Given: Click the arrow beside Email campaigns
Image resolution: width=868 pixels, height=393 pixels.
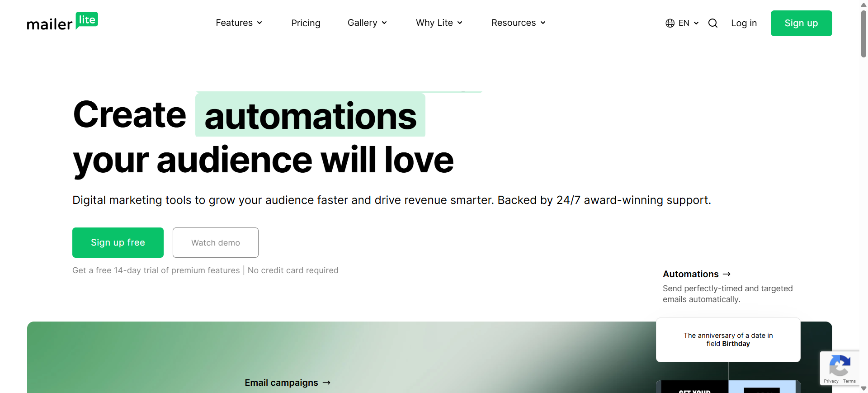Looking at the screenshot, I should pos(327,383).
